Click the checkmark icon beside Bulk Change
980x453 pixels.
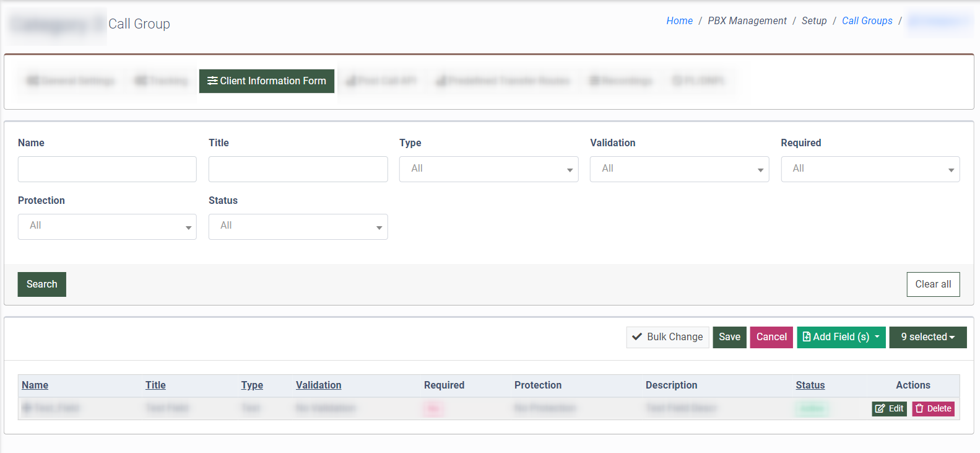click(x=636, y=337)
